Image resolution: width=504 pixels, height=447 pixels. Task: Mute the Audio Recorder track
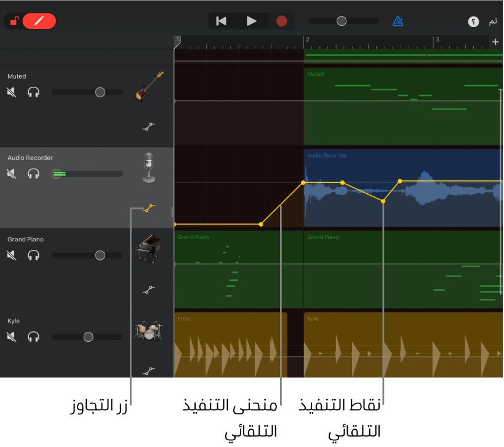click(x=12, y=174)
